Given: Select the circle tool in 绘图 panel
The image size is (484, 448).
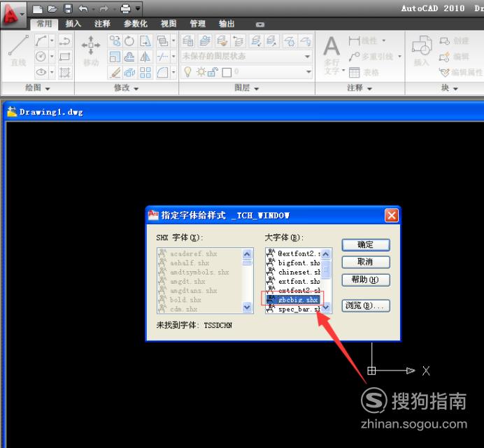Looking at the screenshot, I should (41, 57).
